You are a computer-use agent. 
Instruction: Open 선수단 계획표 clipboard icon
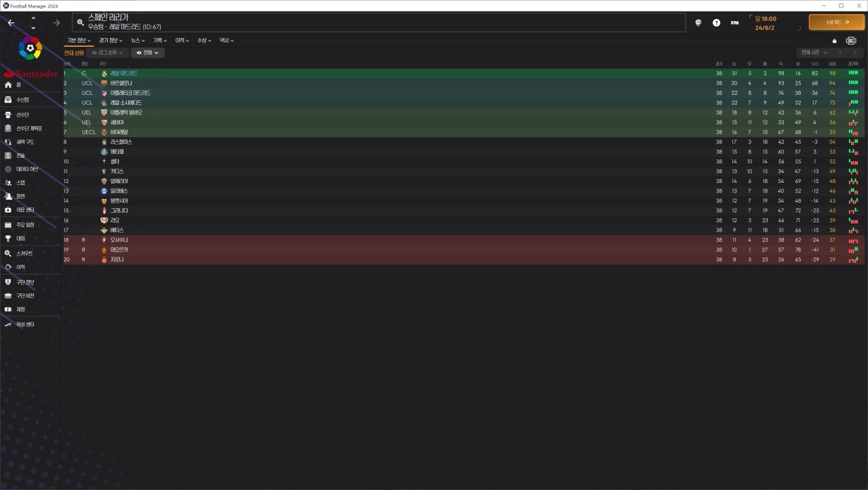[x=8, y=128]
